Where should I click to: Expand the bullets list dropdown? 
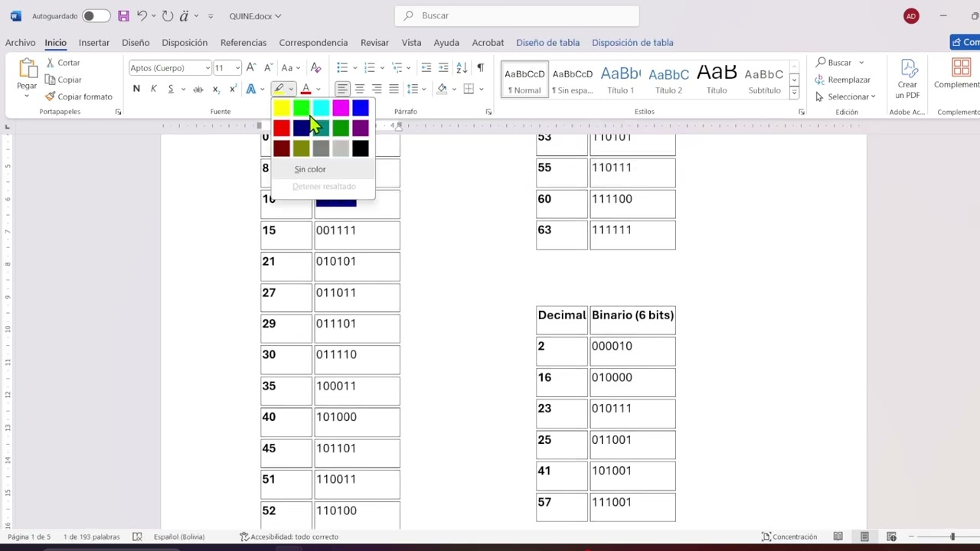[x=354, y=68]
